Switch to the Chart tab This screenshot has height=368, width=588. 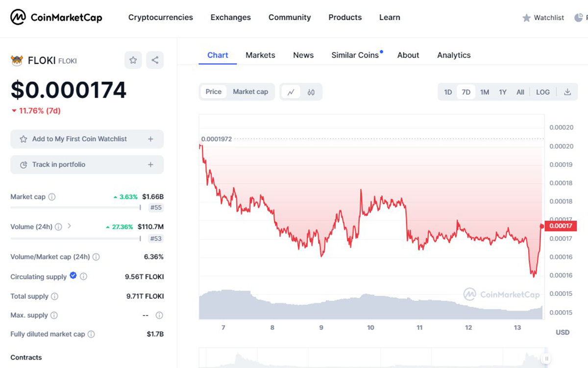[x=218, y=55]
